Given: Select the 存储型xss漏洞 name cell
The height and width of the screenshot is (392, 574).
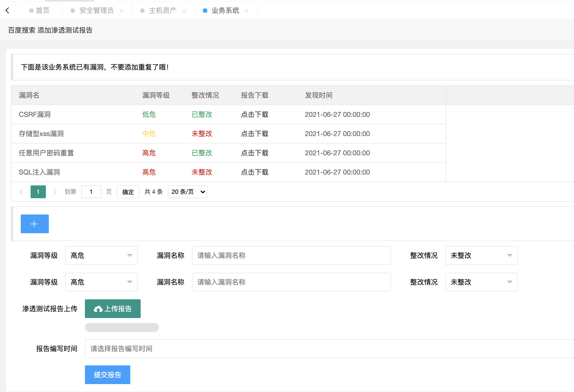Looking at the screenshot, I should pyautogui.click(x=41, y=134).
